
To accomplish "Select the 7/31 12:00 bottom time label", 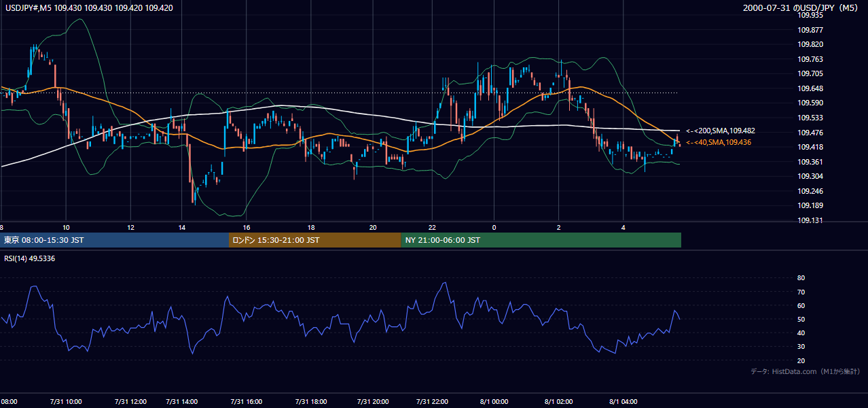I will coord(130,402).
